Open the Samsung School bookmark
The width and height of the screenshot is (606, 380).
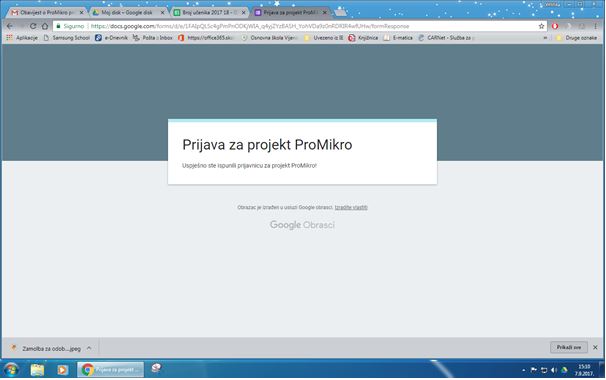66,38
